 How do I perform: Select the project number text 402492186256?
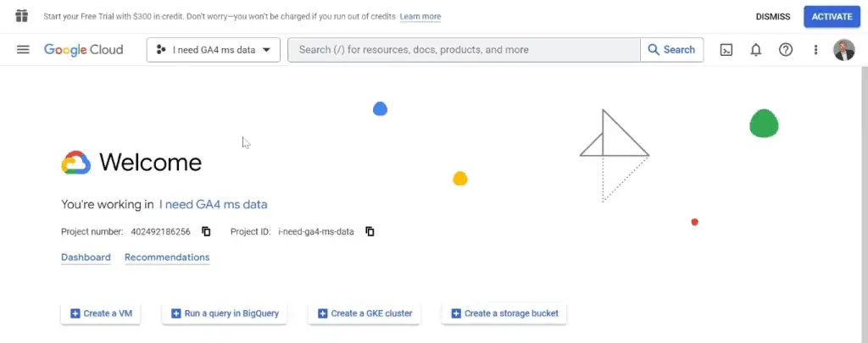(x=160, y=232)
